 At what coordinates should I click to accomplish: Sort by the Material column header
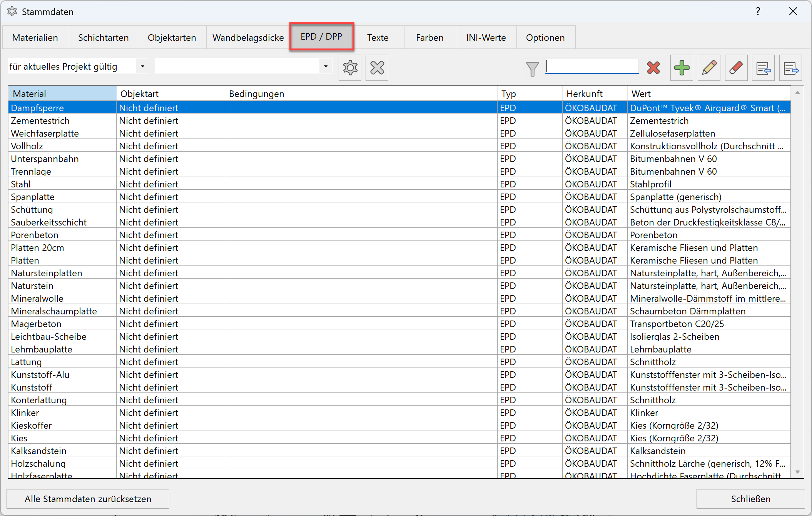(62, 94)
